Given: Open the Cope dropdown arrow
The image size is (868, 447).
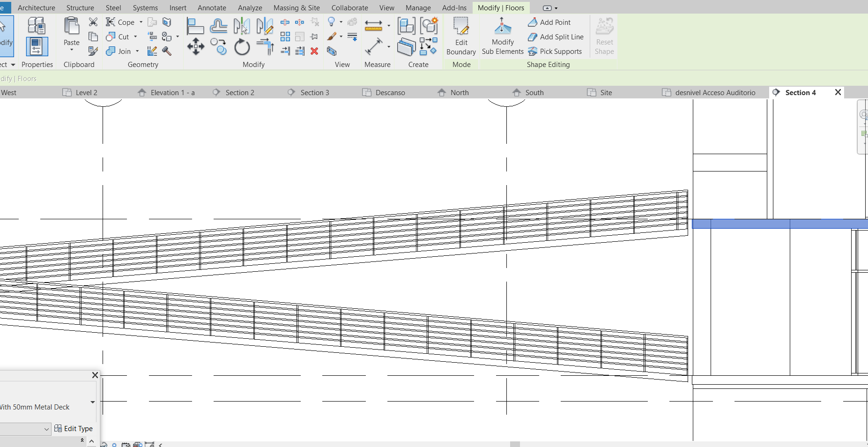Looking at the screenshot, I should tap(141, 22).
